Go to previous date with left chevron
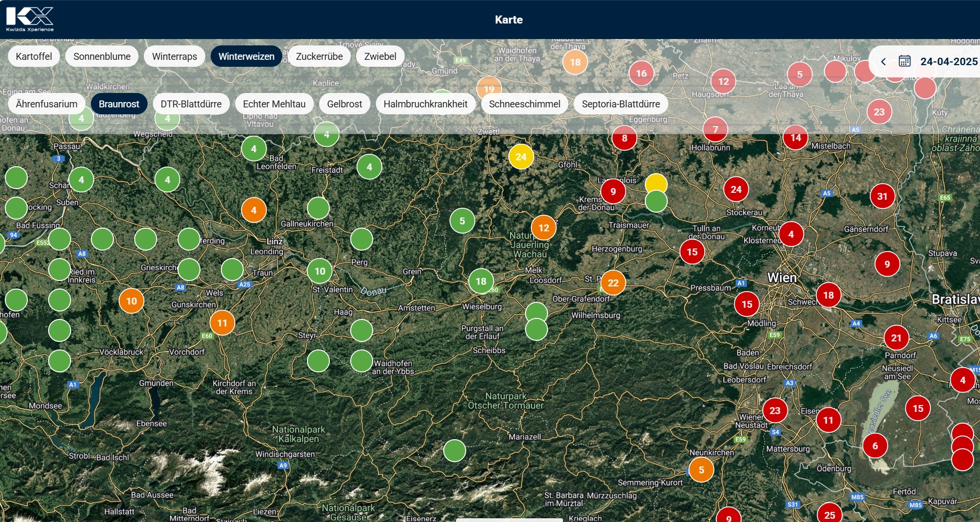Viewport: 980px width, 522px height. tap(883, 61)
